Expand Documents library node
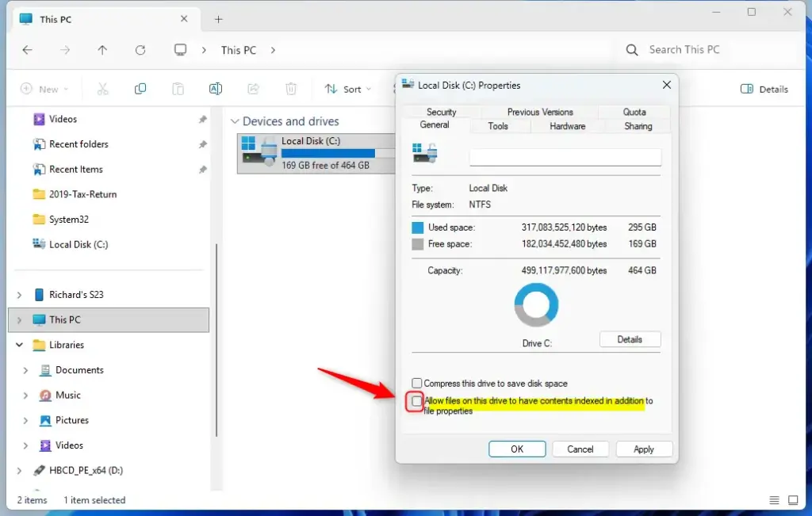This screenshot has height=516, width=812. coord(25,370)
